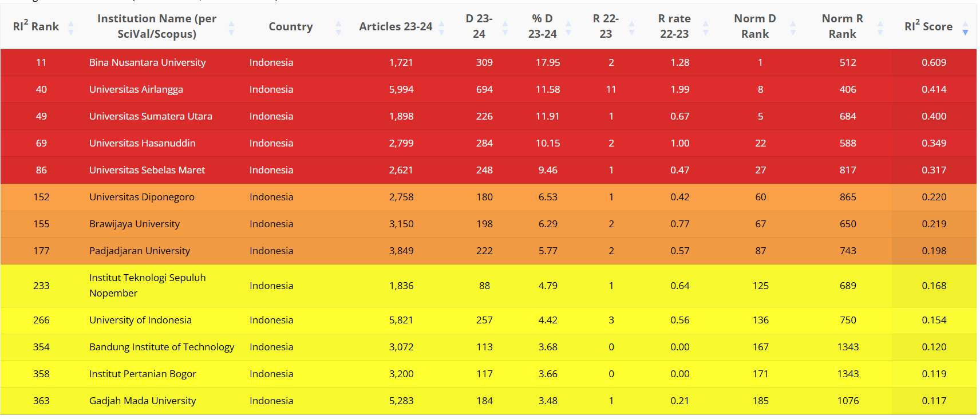Select the Bina Nusantara University row name
980x419 pixels.
tap(147, 62)
